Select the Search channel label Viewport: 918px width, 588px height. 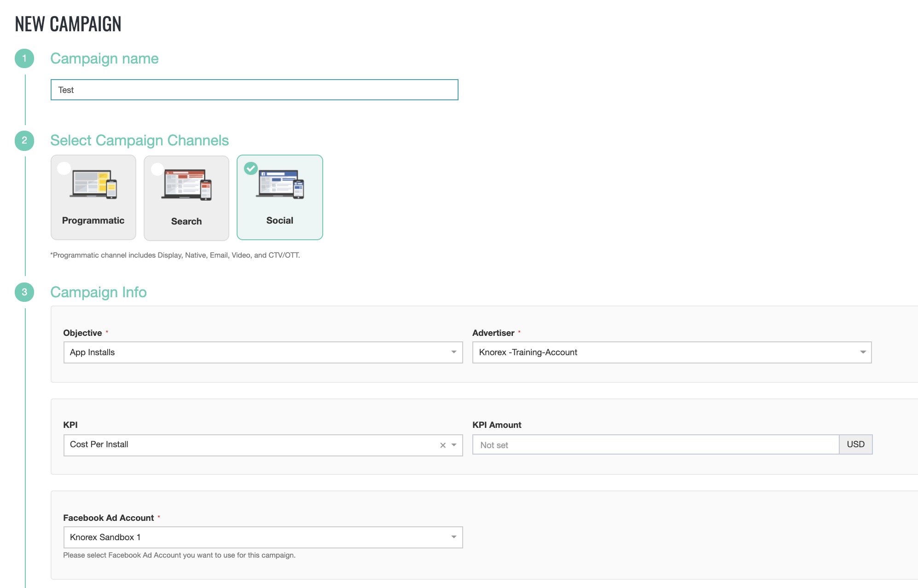(186, 221)
